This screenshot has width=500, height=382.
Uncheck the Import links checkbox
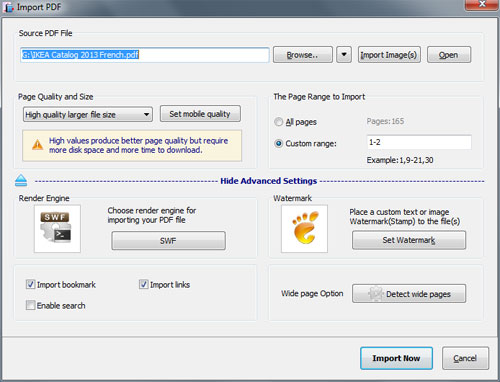pyautogui.click(x=144, y=284)
